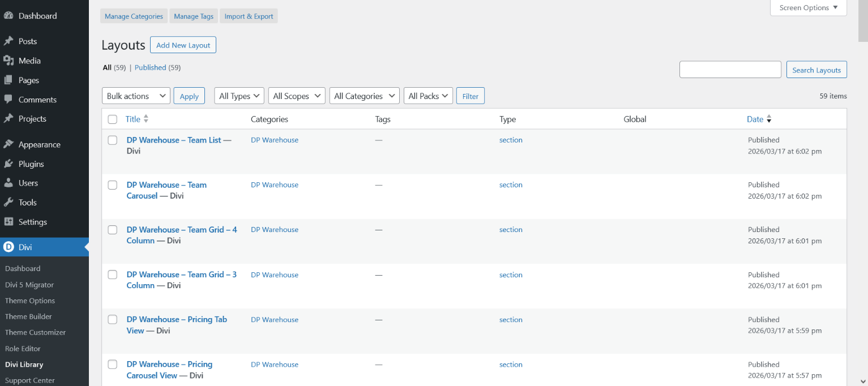Check the Pricing Tab View row checkbox
This screenshot has width=868, height=386.
pyautogui.click(x=113, y=320)
